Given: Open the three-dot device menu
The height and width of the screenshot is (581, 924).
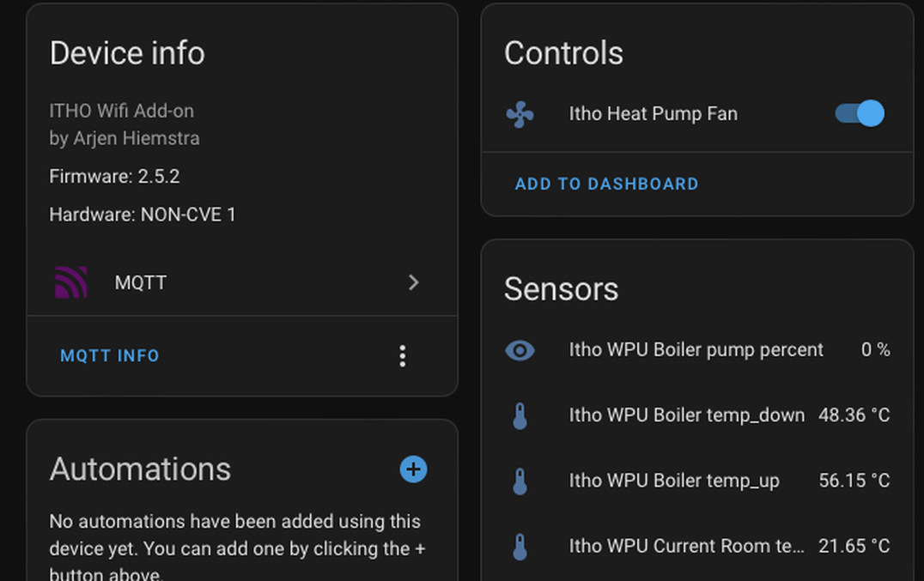Looking at the screenshot, I should (x=403, y=356).
